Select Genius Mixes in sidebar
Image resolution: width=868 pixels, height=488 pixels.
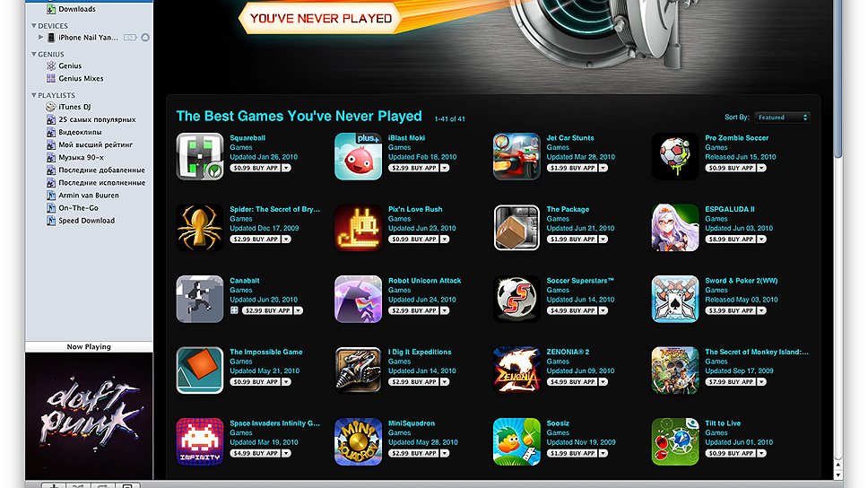pyautogui.click(x=81, y=79)
